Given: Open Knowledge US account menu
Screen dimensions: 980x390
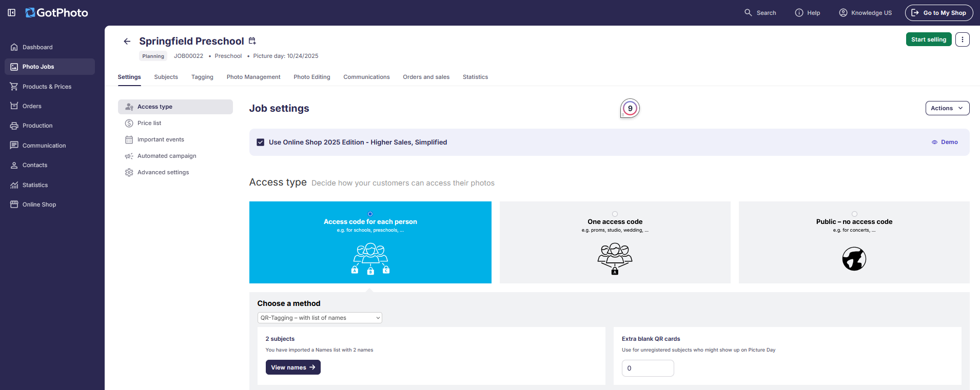Looking at the screenshot, I should (866, 13).
